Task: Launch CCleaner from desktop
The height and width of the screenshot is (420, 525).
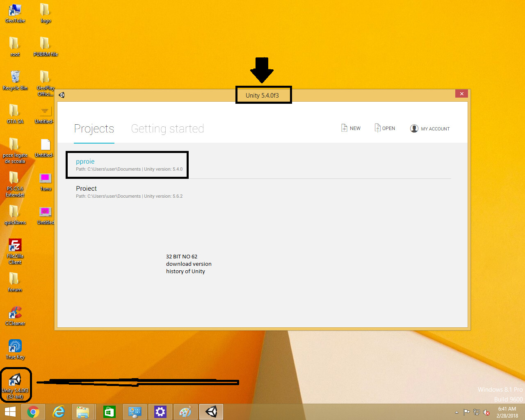Action: pos(15,315)
